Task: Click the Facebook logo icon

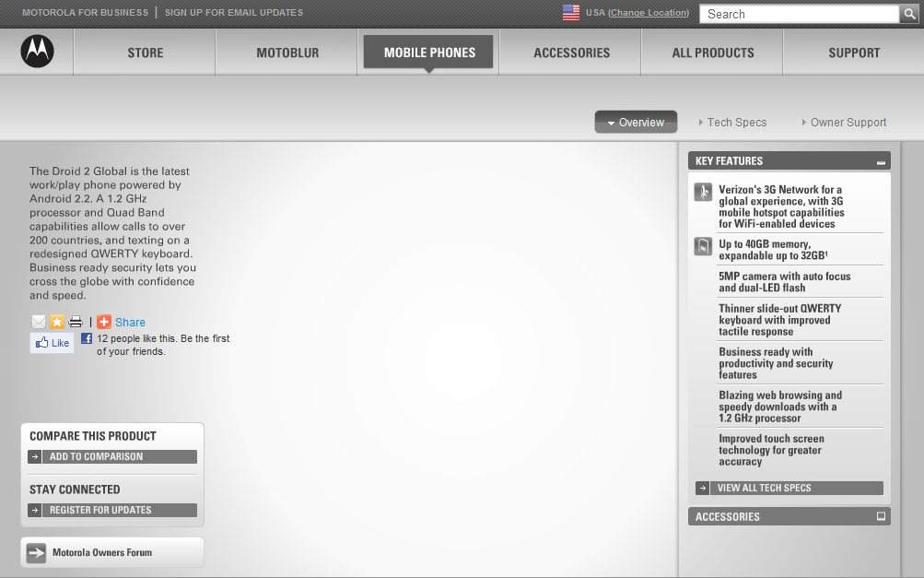Action: 87,338
